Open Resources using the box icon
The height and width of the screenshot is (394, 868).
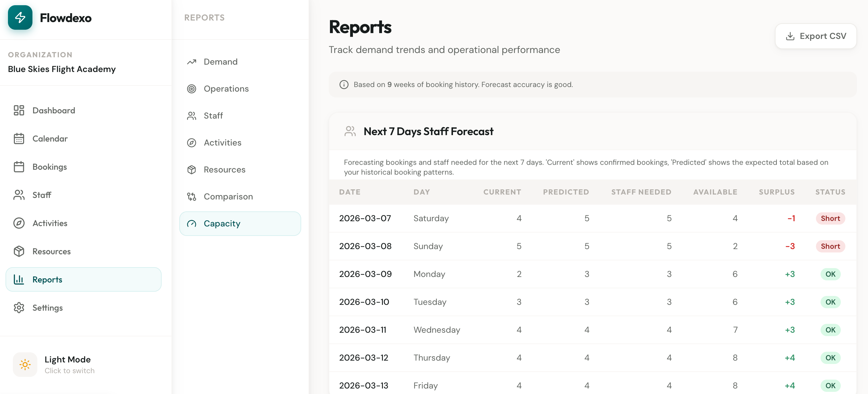pyautogui.click(x=19, y=251)
